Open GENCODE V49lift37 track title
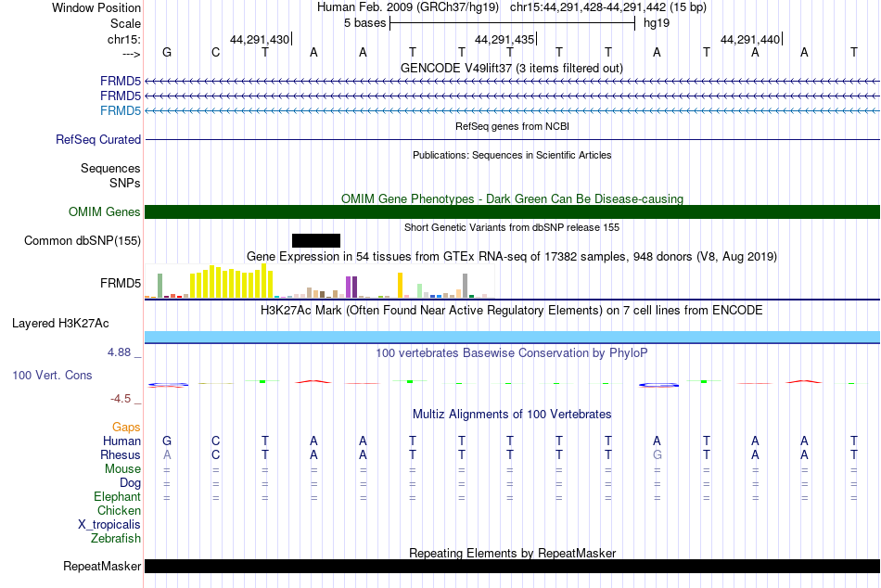 (512, 68)
